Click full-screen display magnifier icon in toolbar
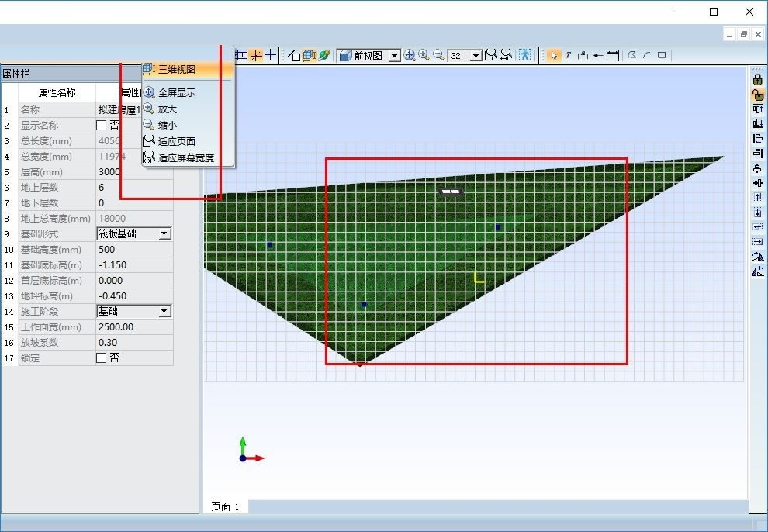The height and width of the screenshot is (532, 768). [x=410, y=55]
